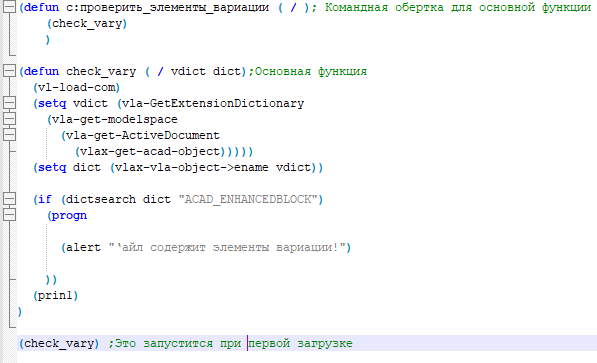Collapse the c:проверить_элементы_вариации defun fold marker
Viewport: 597px width, 363px height.
pos(9,7)
